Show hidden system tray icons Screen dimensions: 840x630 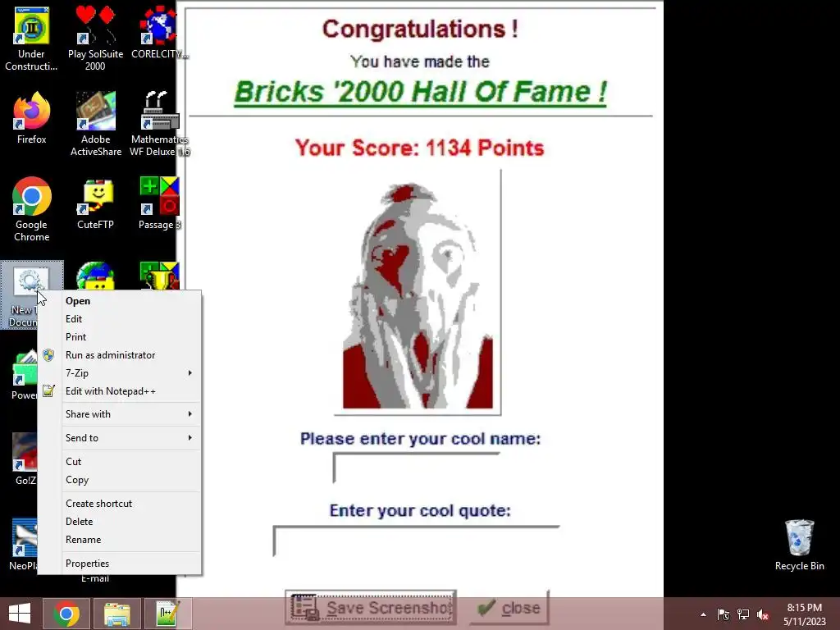pos(703,614)
